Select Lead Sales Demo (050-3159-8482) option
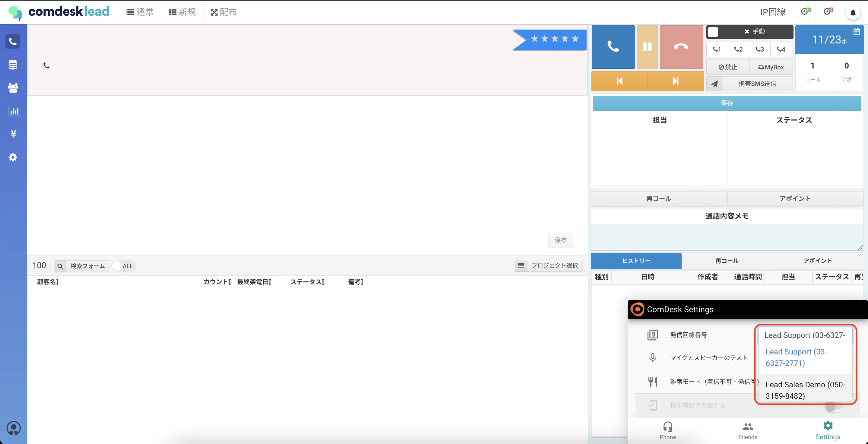The width and height of the screenshot is (868, 444). [805, 390]
